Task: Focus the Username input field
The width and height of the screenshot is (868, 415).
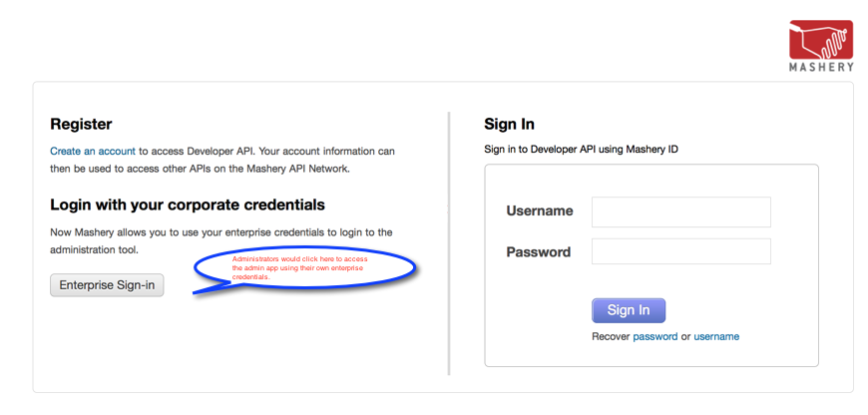Action: coord(680,211)
